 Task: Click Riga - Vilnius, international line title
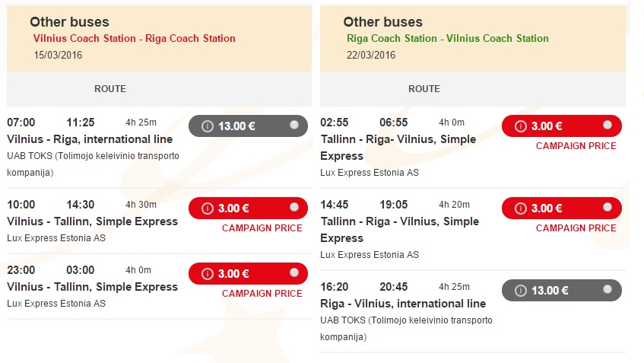(403, 304)
